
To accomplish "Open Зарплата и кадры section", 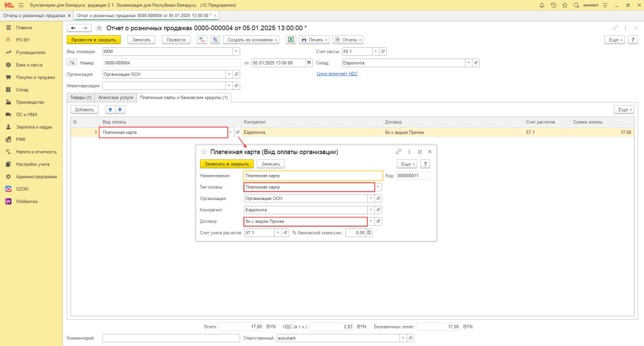I will 34,127.
